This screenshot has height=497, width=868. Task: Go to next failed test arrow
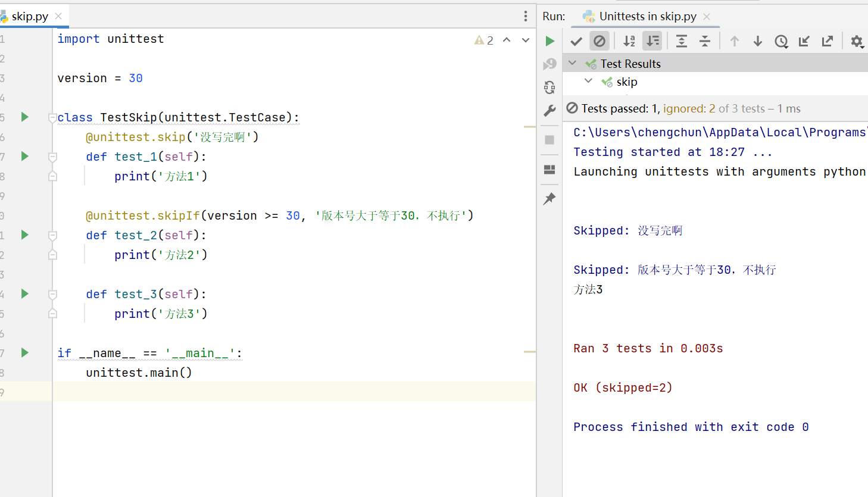point(758,41)
